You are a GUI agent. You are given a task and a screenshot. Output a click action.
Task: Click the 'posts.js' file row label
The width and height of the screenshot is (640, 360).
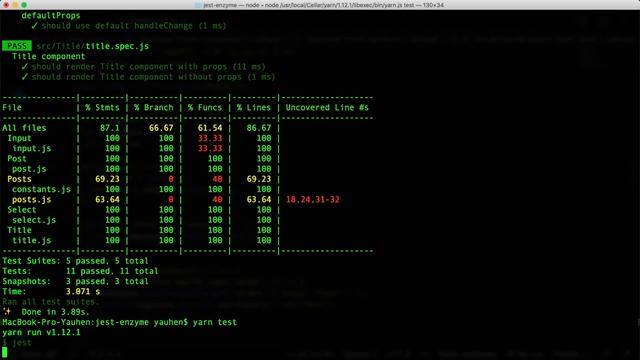click(x=31, y=199)
